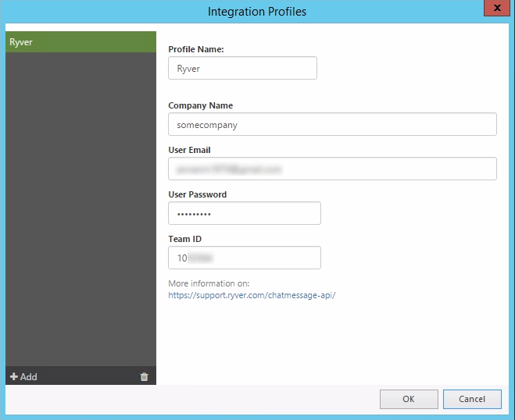The width and height of the screenshot is (515, 420).
Task: Close the Integration Profiles dialog
Action: [497, 8]
